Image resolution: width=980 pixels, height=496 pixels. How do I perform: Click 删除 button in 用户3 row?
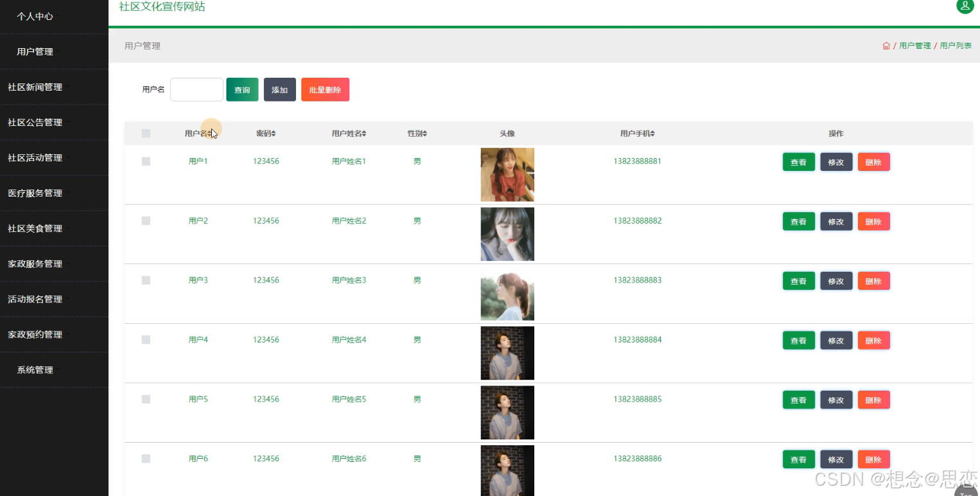coord(873,281)
